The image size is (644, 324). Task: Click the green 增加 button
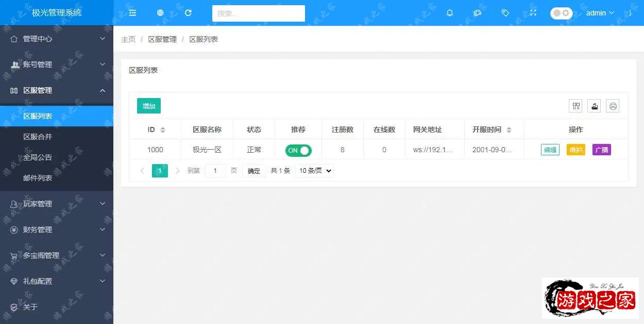point(149,106)
